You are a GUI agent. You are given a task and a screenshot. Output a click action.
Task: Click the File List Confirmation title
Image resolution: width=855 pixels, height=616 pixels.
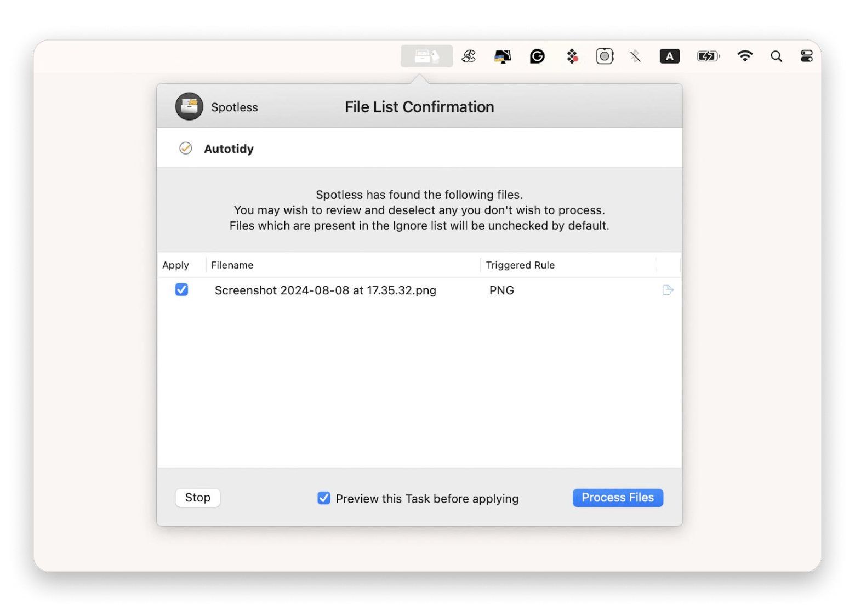click(419, 107)
